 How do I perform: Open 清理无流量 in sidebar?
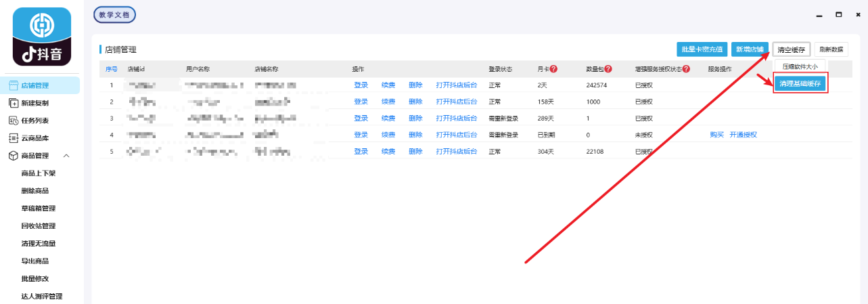pos(39,244)
